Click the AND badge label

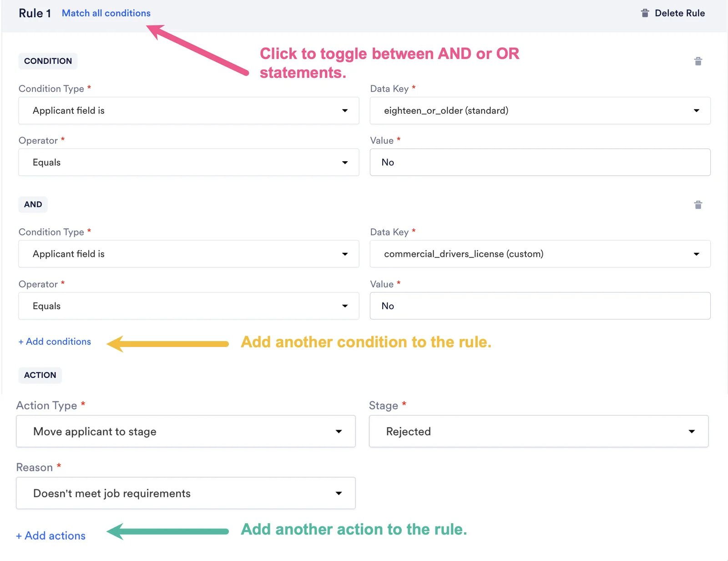click(x=33, y=204)
